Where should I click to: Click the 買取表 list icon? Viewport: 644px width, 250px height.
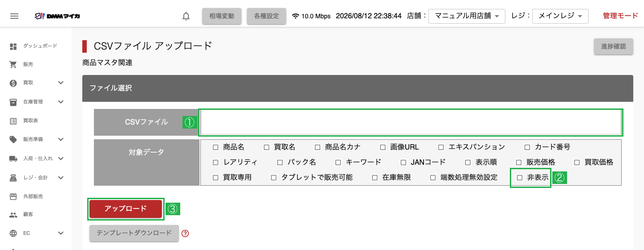[13, 121]
